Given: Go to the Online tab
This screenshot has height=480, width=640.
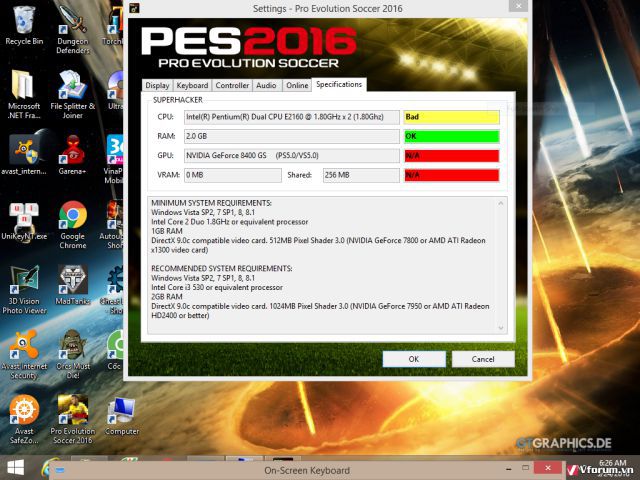Looking at the screenshot, I should click(x=297, y=85).
